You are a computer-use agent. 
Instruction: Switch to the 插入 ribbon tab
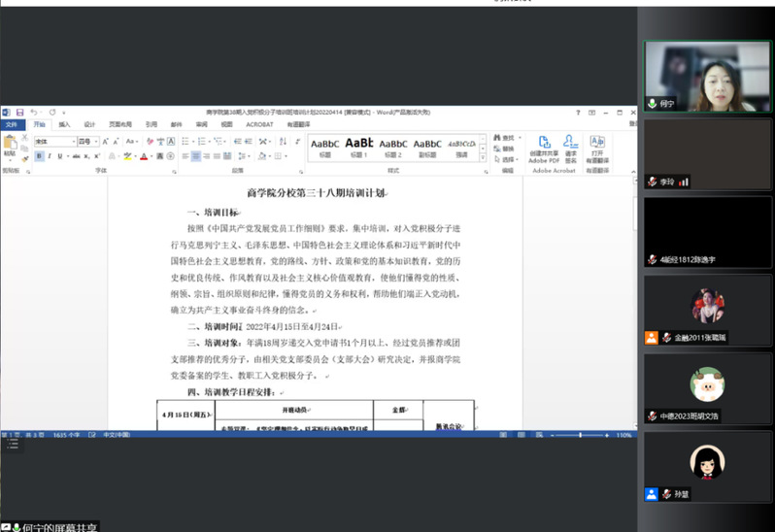64,124
